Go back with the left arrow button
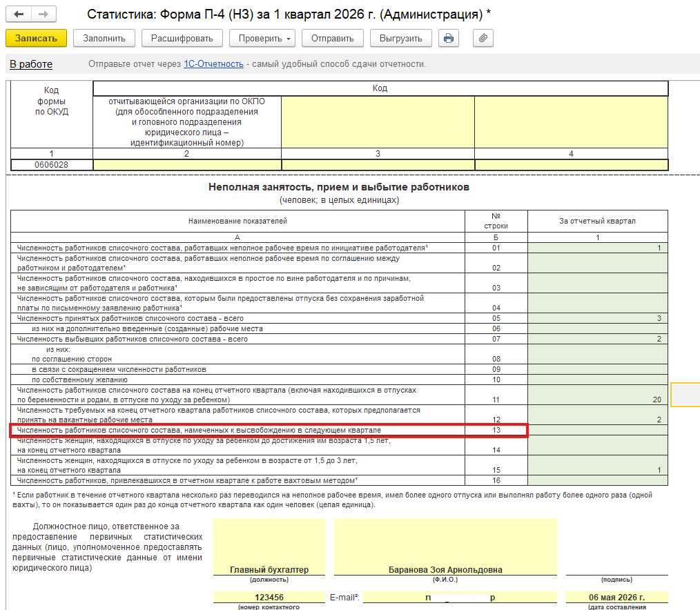The width and height of the screenshot is (700, 610). click(19, 14)
